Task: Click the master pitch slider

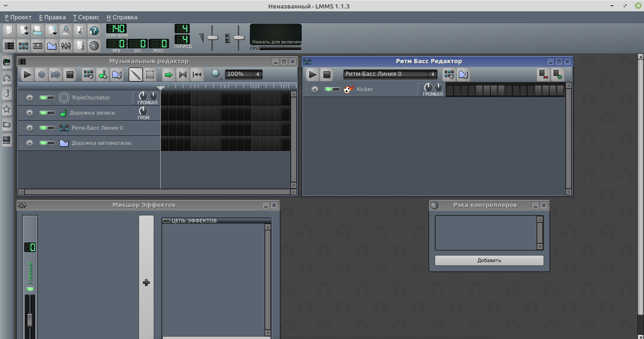Action: [x=239, y=38]
